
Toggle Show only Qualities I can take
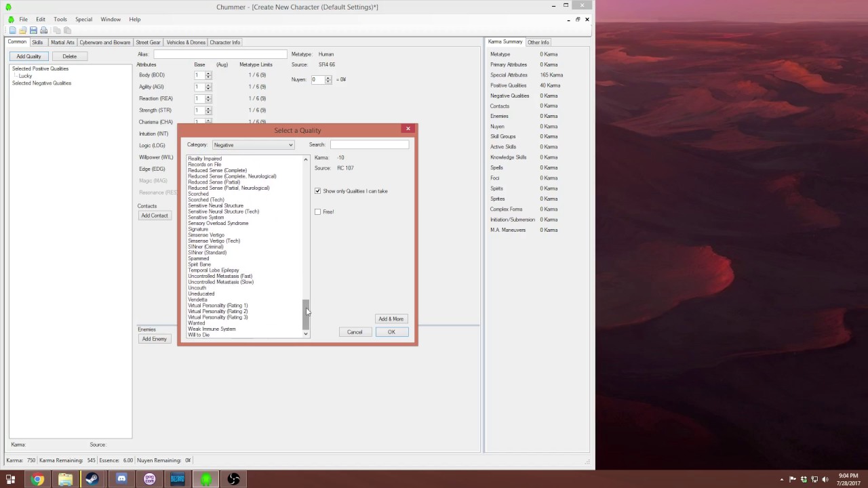click(x=317, y=191)
